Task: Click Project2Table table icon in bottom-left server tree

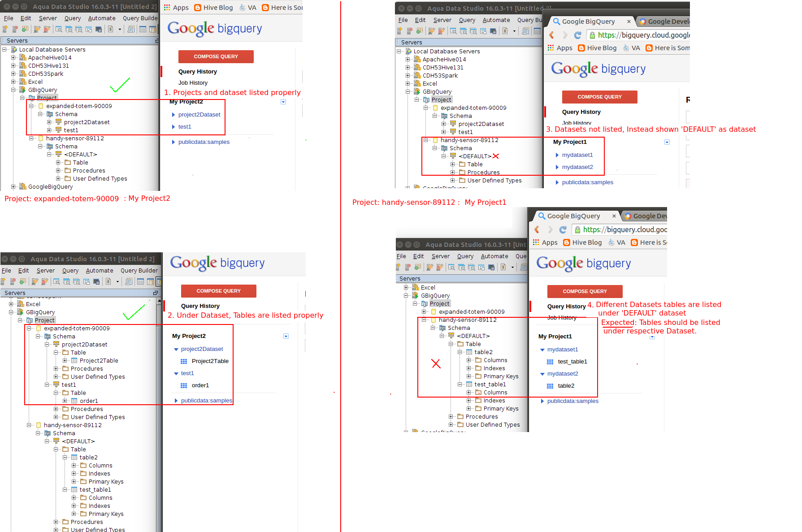Action: click(x=74, y=360)
